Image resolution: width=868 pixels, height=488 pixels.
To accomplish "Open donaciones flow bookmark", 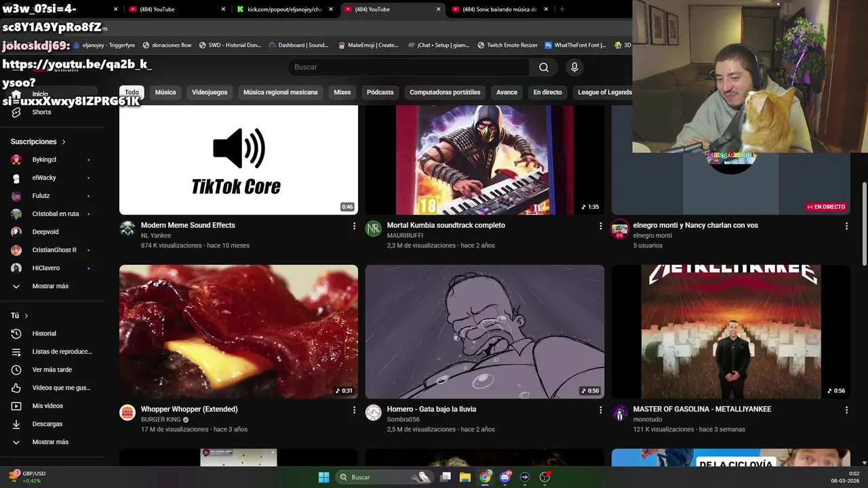I will coord(167,45).
